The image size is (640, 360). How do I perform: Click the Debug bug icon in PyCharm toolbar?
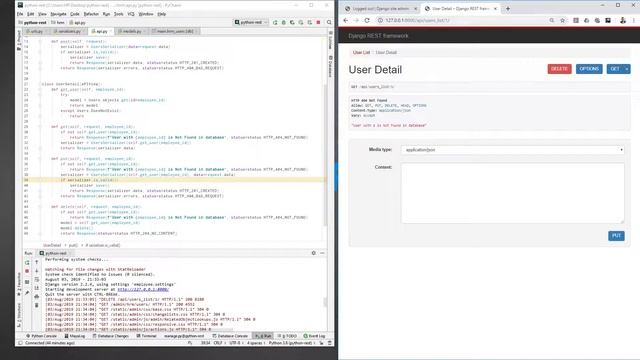[284, 22]
